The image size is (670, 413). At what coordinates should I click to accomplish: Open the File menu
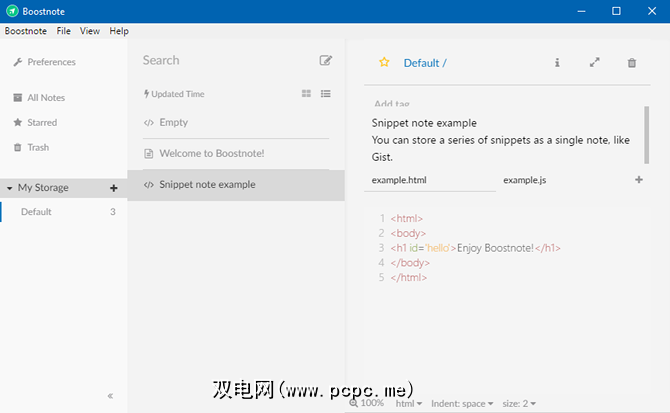(x=64, y=31)
